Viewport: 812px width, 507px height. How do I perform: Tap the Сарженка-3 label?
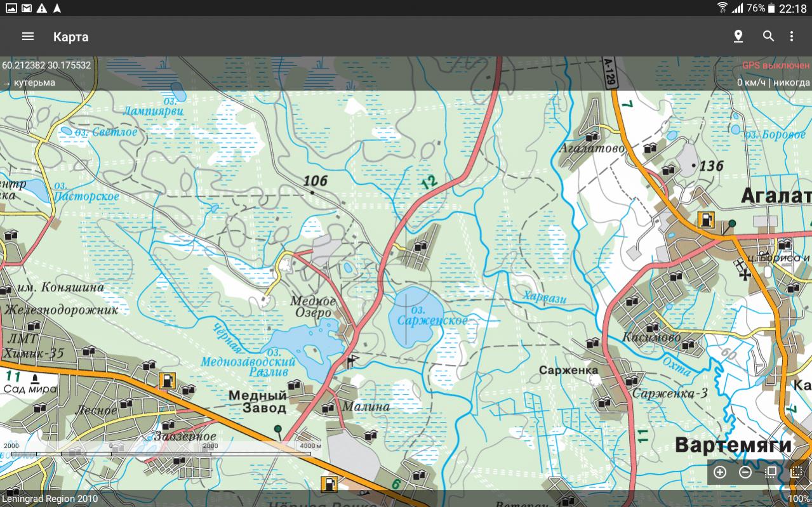pyautogui.click(x=670, y=393)
